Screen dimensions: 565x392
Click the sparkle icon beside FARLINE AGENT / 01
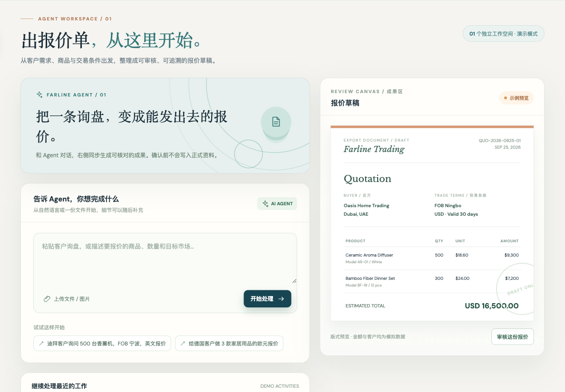pyautogui.click(x=39, y=95)
